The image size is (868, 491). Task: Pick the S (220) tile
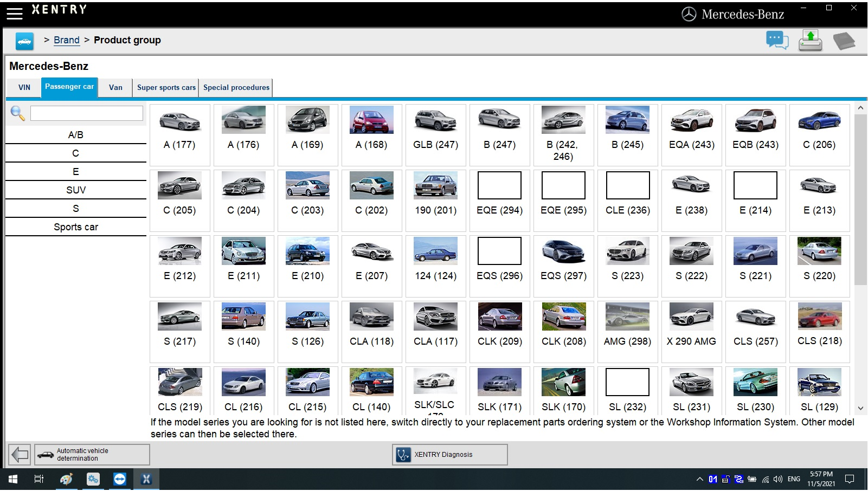[820, 266]
